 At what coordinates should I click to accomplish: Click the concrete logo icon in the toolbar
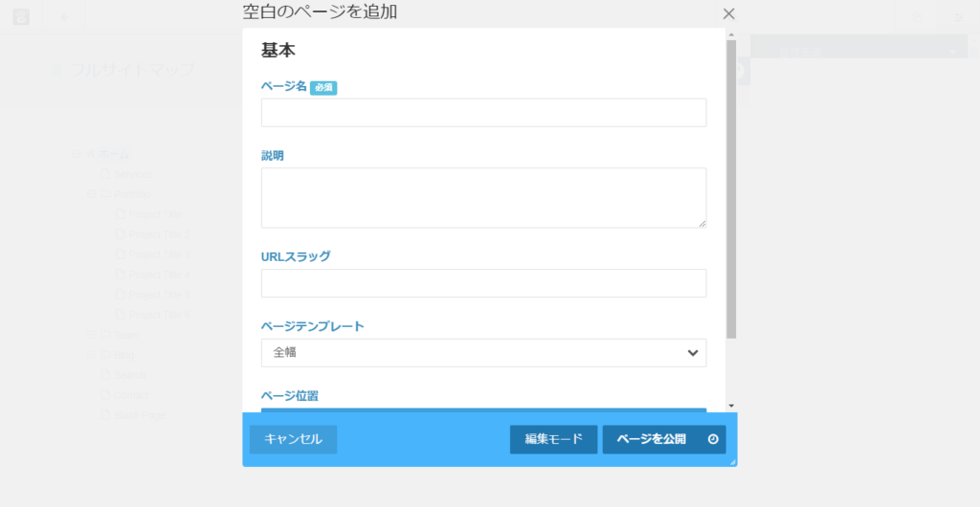coord(20,16)
